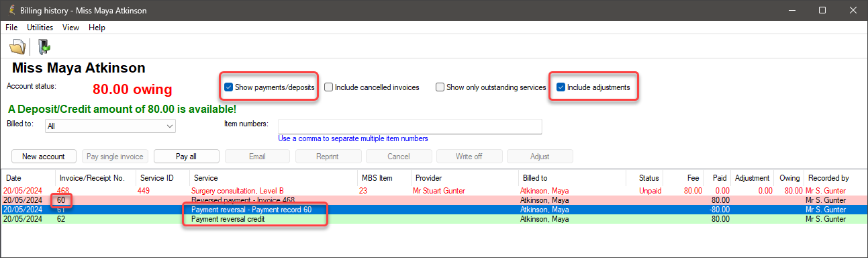Screen dimensions: 868x258
Task: Open the File menu
Action: [x=11, y=28]
